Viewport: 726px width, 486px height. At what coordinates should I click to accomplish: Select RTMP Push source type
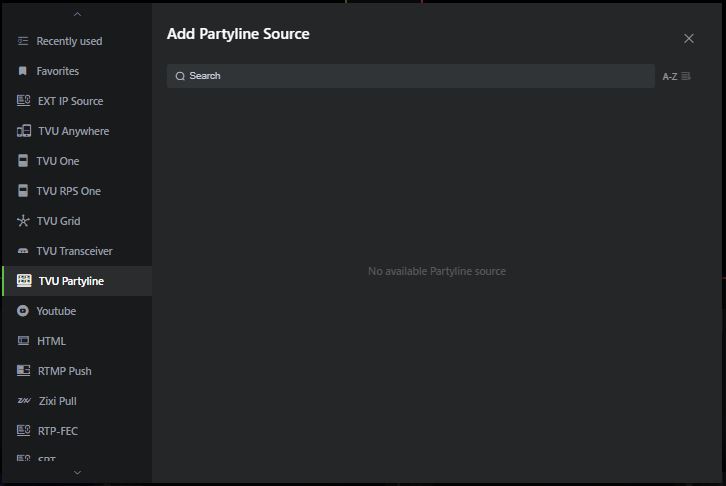(77, 371)
